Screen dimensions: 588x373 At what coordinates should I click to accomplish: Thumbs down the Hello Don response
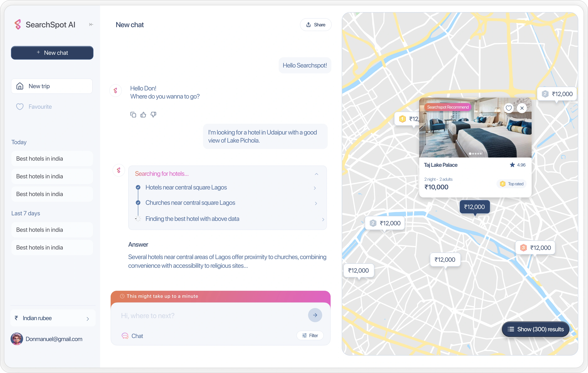153,114
